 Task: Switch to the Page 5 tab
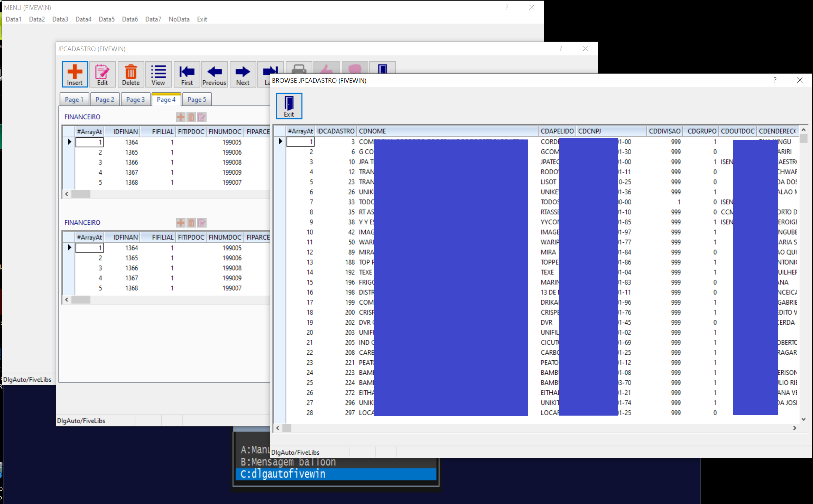(x=197, y=100)
